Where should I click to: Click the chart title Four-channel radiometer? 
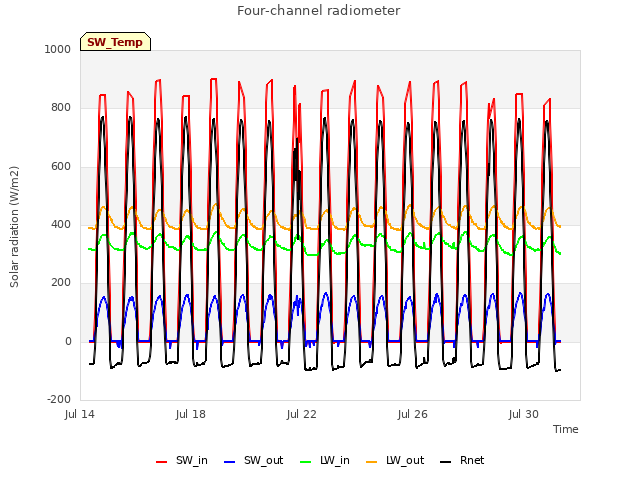pyautogui.click(x=319, y=11)
